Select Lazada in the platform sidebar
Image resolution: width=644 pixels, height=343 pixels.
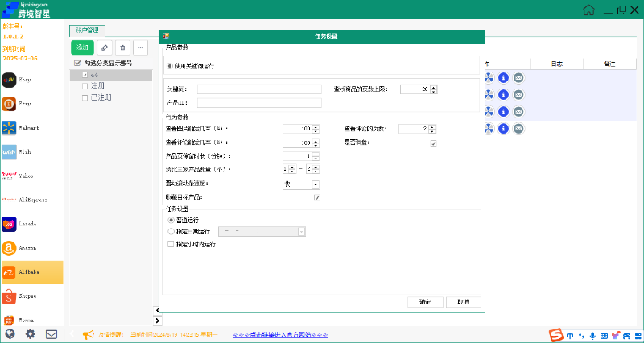coord(32,224)
